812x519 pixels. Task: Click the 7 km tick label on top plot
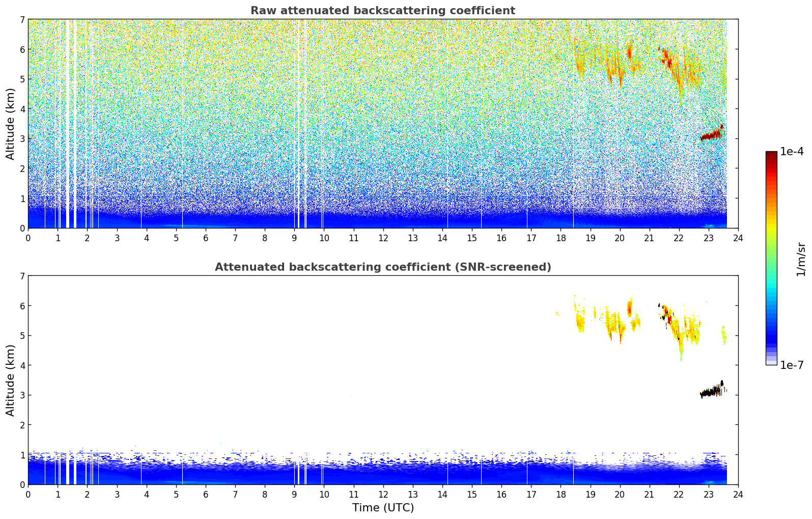pyautogui.click(x=22, y=20)
